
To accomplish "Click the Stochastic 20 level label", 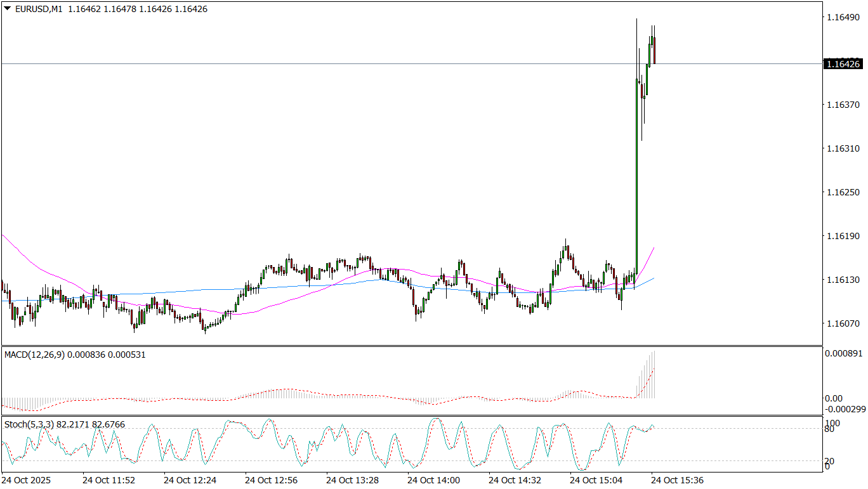I will click(x=829, y=461).
